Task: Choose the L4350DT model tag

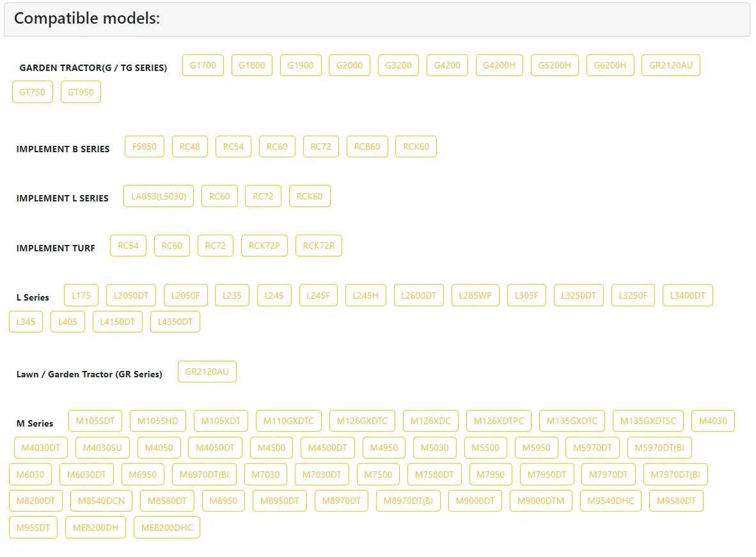Action: (175, 322)
